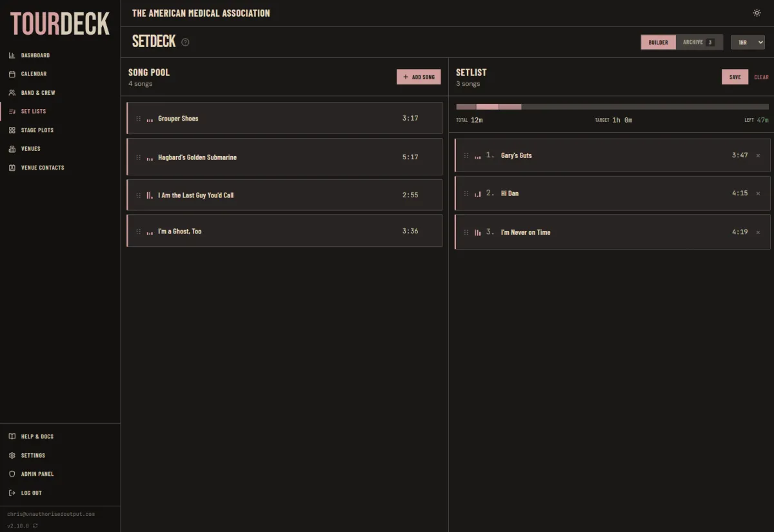774x532 pixels.
Task: Remove I'm Never on Time from the setlist
Action: tap(758, 232)
